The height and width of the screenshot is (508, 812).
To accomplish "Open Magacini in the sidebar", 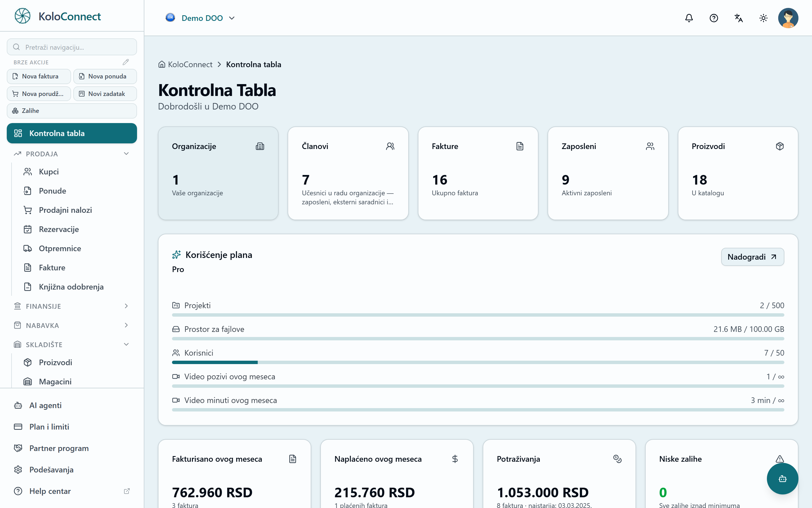I will pyautogui.click(x=76, y=381).
